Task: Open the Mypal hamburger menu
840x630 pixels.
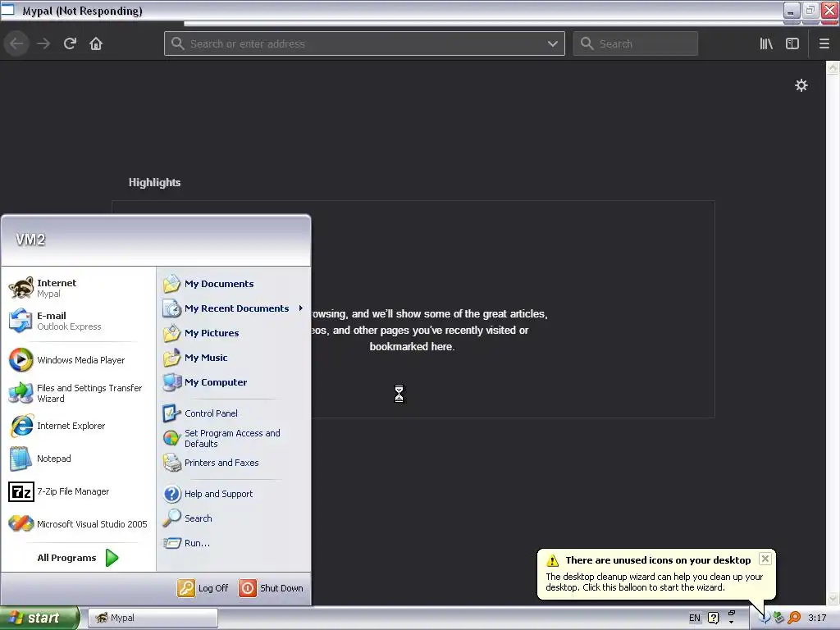Action: 824,43
